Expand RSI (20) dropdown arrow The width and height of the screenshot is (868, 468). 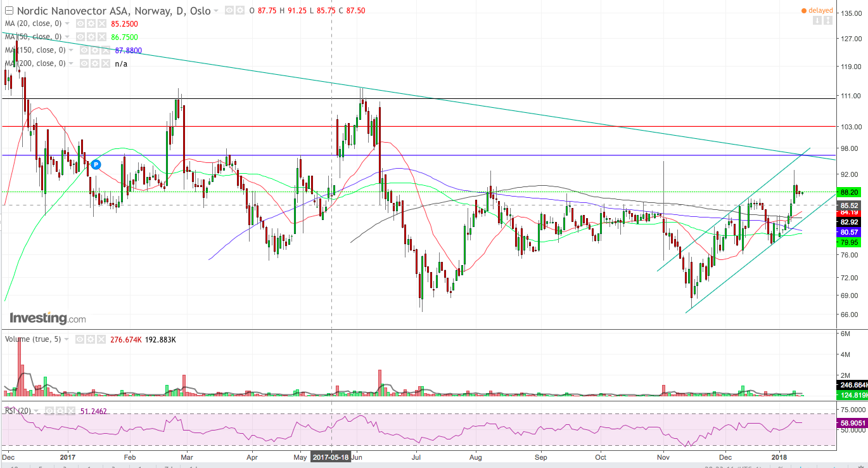(x=36, y=411)
